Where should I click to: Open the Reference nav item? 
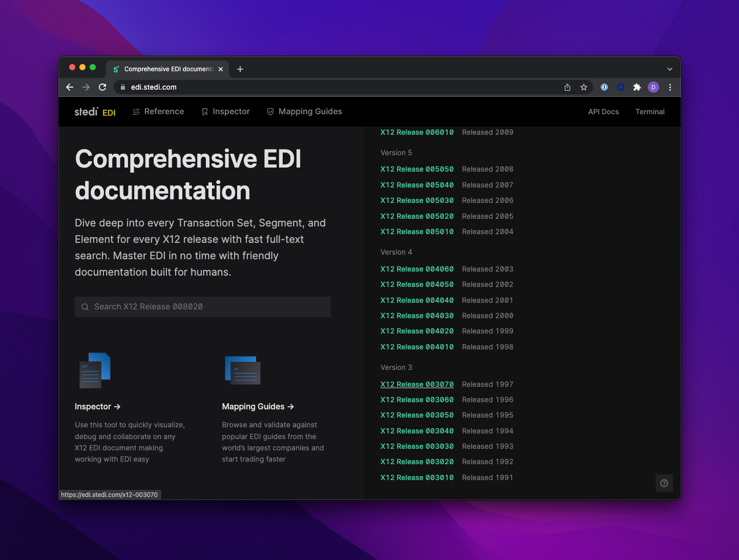pyautogui.click(x=158, y=112)
